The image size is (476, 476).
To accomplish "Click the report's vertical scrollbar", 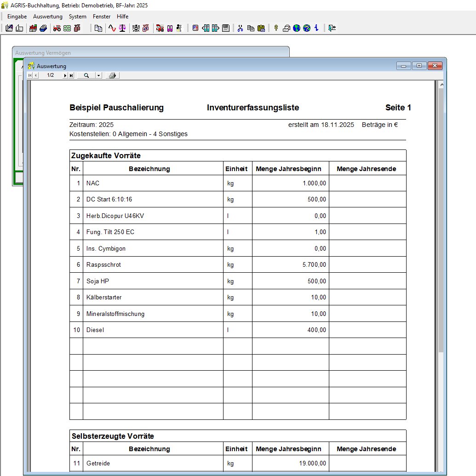I will (441, 230).
